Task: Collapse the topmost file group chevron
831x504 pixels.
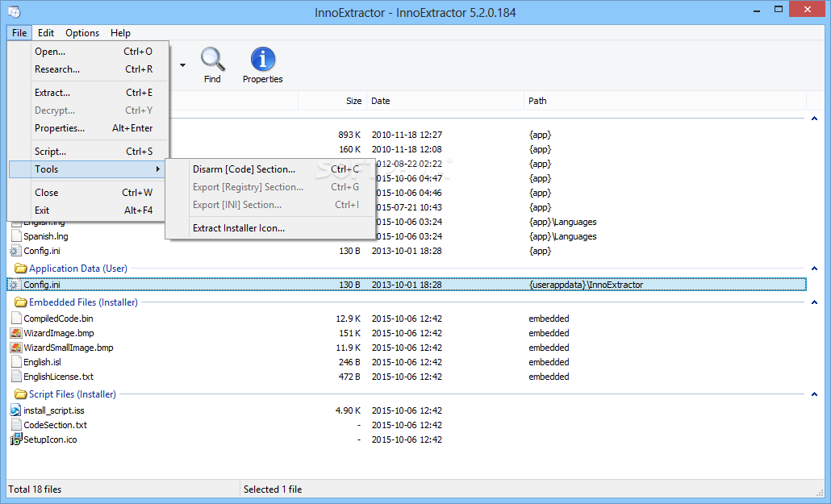Action: [x=814, y=119]
